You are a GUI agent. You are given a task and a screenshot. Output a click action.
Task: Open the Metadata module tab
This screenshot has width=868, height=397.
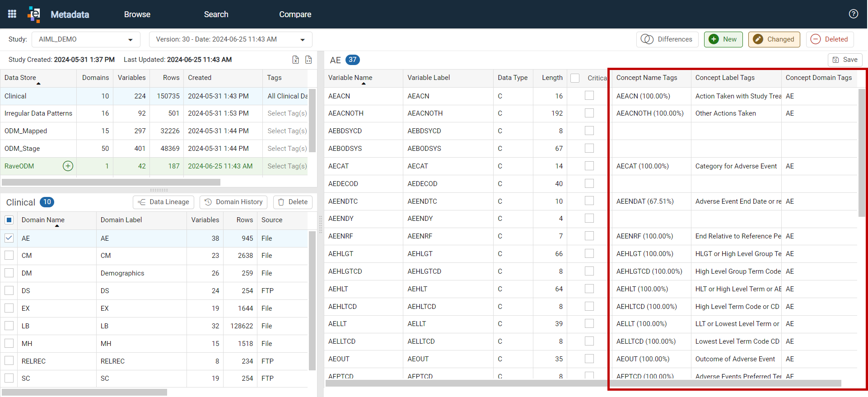tap(70, 14)
